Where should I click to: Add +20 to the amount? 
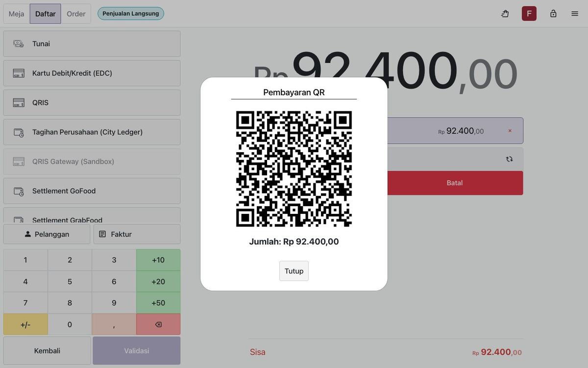[x=158, y=282]
